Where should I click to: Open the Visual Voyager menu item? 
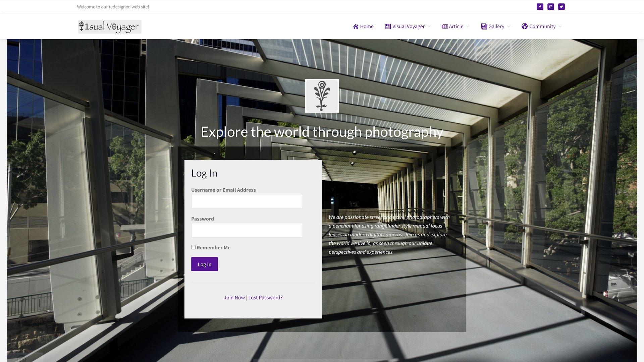pos(408,26)
